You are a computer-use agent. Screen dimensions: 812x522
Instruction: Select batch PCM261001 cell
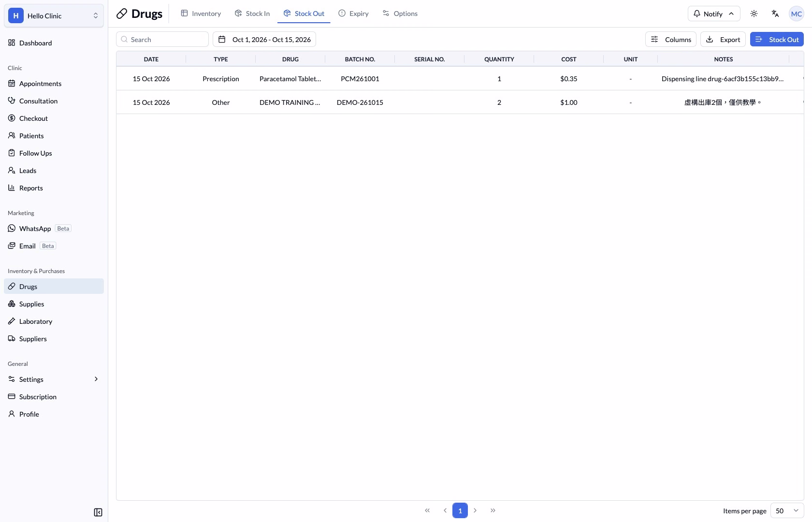[360, 79]
